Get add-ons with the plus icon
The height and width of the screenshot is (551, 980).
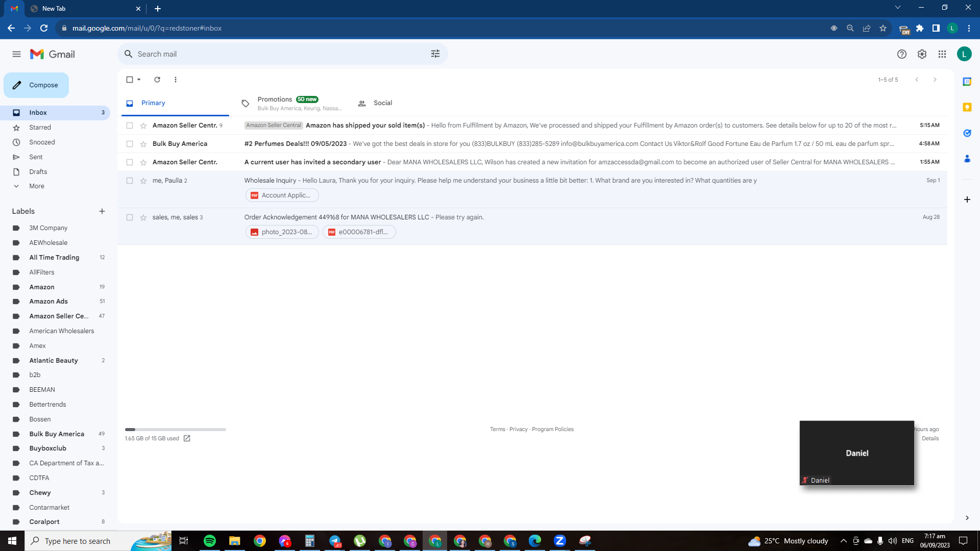pos(967,199)
